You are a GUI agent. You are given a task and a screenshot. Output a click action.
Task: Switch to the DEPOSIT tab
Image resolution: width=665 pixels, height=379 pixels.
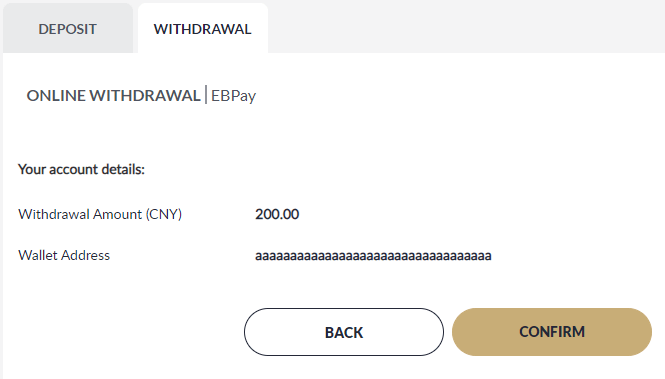pos(68,28)
